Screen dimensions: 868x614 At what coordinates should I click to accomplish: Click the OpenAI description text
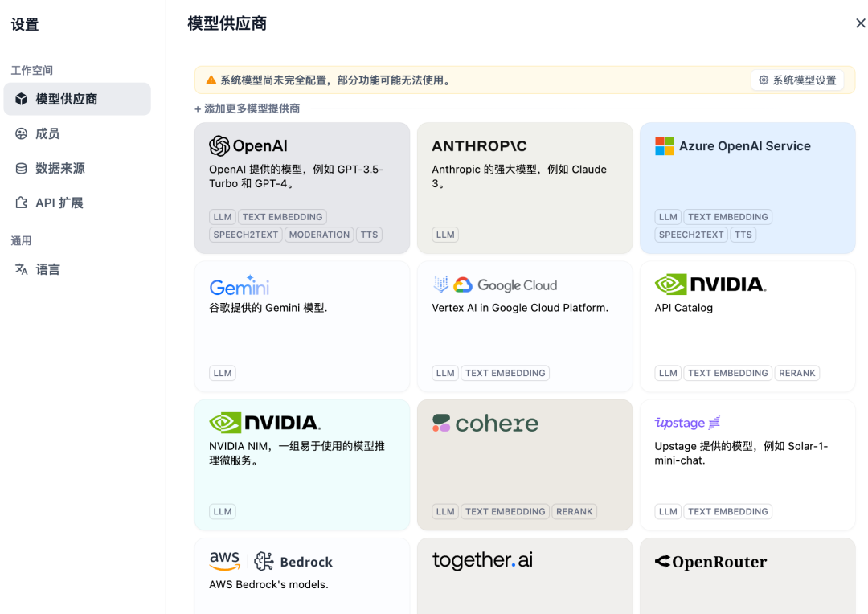click(296, 177)
